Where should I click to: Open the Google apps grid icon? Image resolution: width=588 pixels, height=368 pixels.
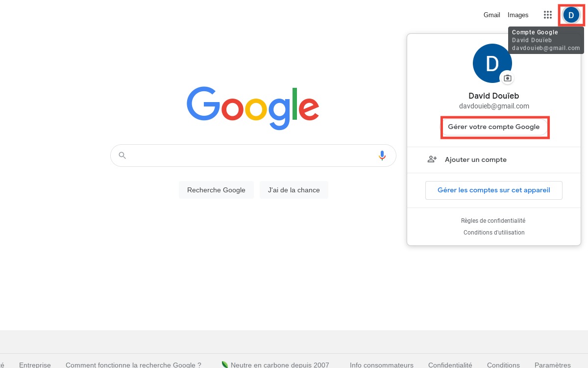point(548,15)
